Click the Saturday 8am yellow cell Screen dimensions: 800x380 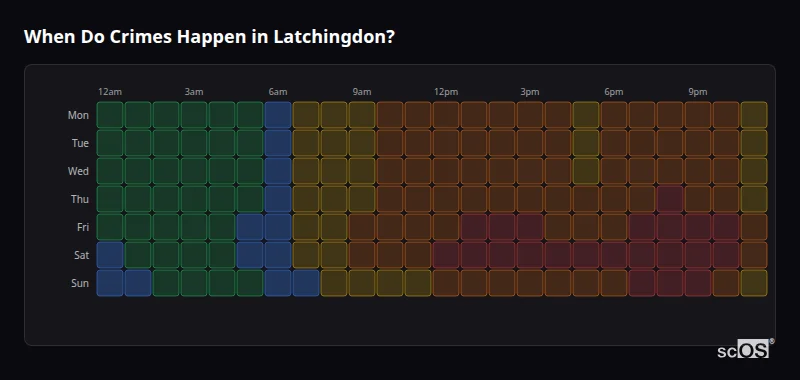coord(334,255)
